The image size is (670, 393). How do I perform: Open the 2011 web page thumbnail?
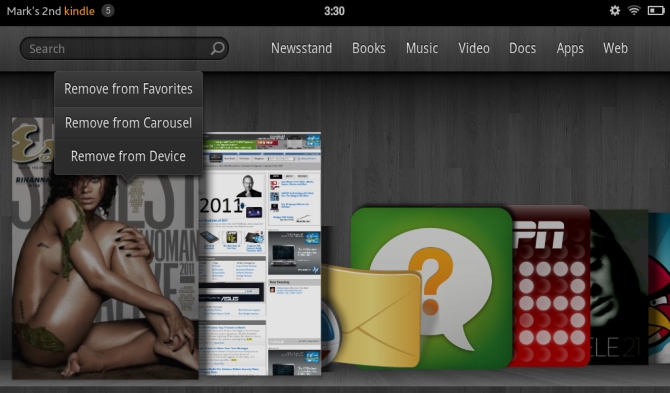pyautogui.click(x=261, y=254)
